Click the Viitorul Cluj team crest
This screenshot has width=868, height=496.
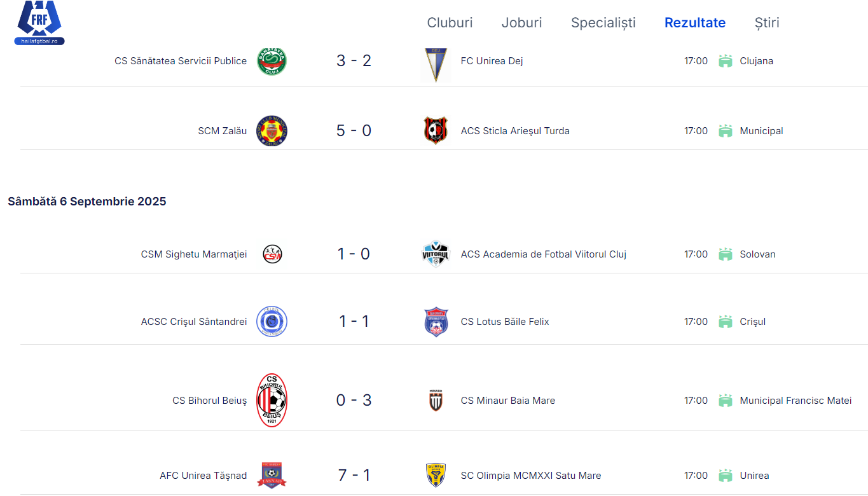pyautogui.click(x=436, y=254)
